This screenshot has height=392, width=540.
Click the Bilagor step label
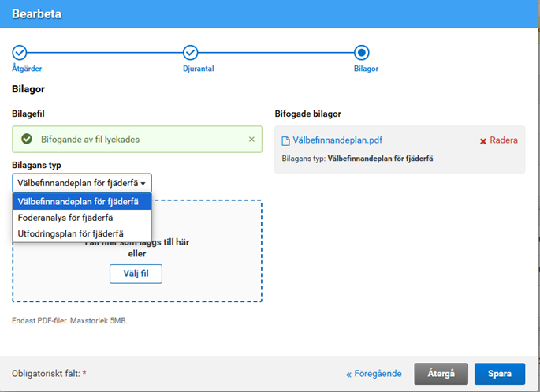[366, 69]
